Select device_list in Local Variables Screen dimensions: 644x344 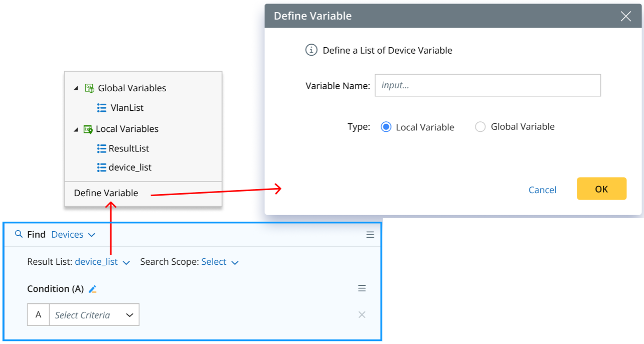(129, 167)
